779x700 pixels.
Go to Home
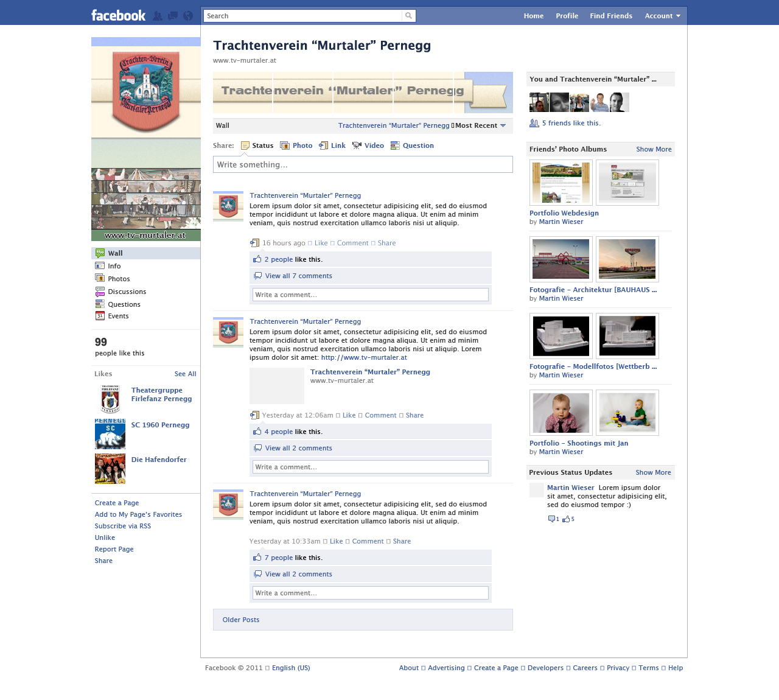pos(534,16)
